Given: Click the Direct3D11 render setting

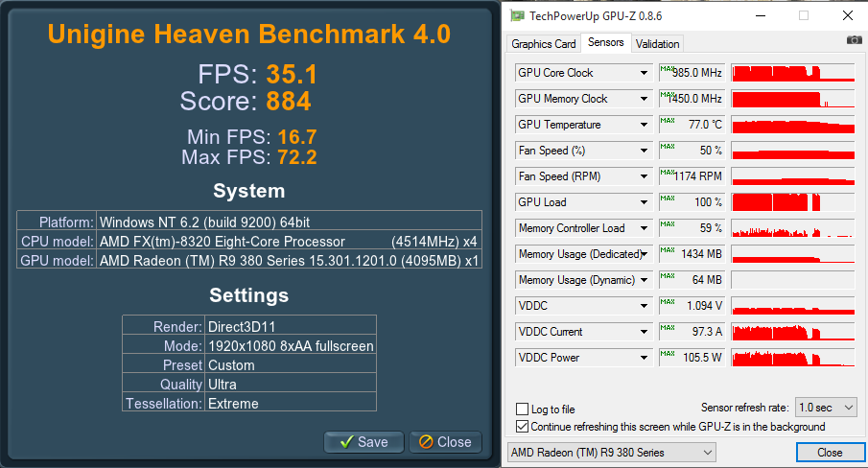Looking at the screenshot, I should [292, 326].
